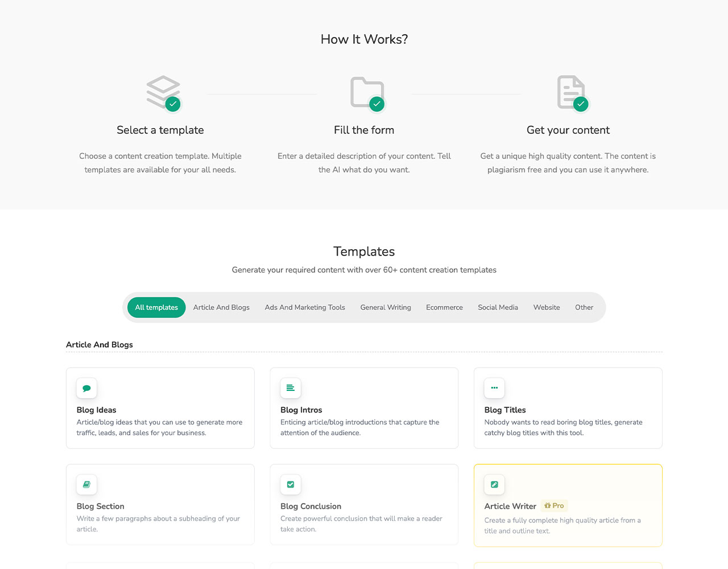Switch to the Social Media tab
This screenshot has width=728, height=569.
498,307
